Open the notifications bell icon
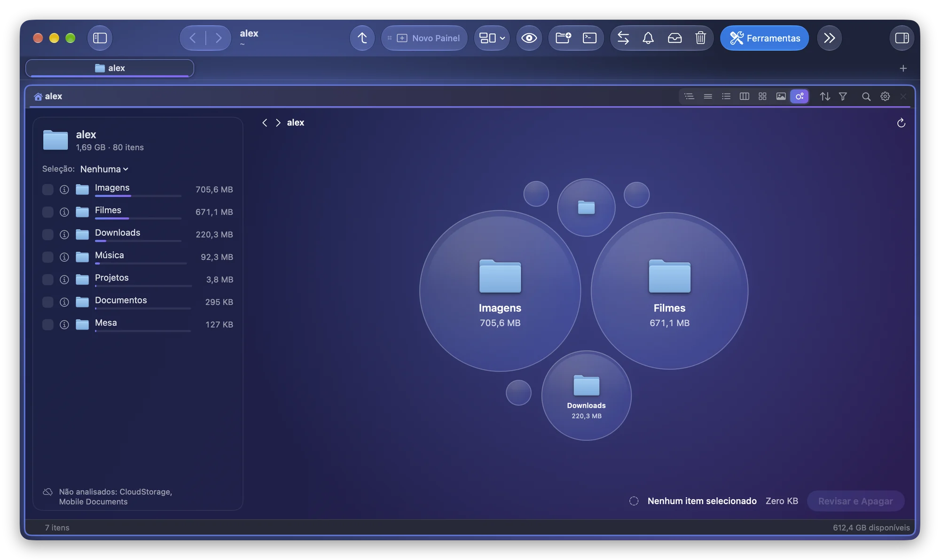The width and height of the screenshot is (940, 560). 648,38
